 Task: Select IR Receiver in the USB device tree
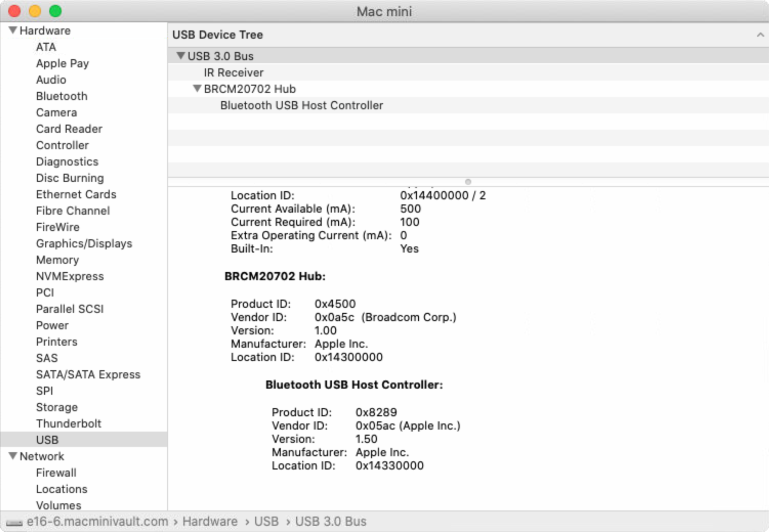233,72
